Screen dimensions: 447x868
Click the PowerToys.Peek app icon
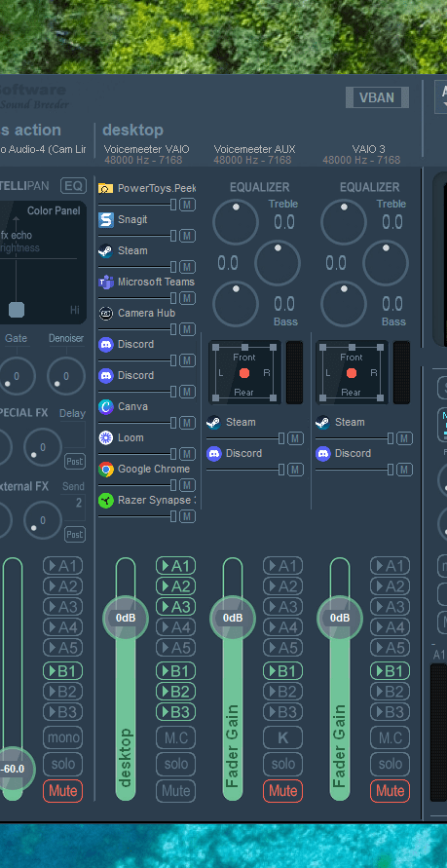(106, 188)
